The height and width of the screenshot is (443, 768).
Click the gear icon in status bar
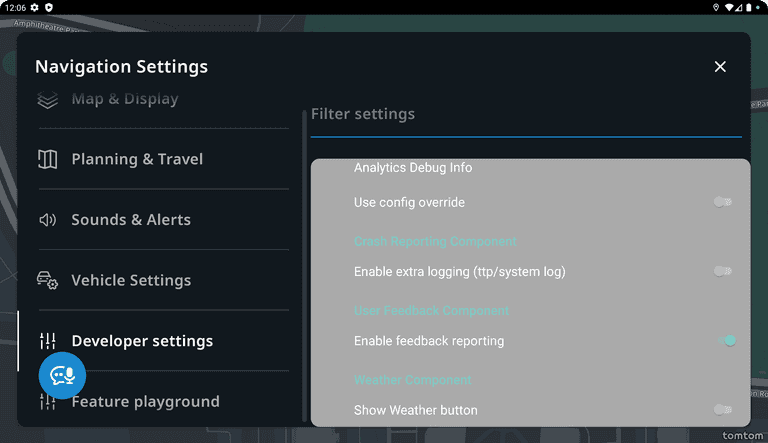[34, 7]
